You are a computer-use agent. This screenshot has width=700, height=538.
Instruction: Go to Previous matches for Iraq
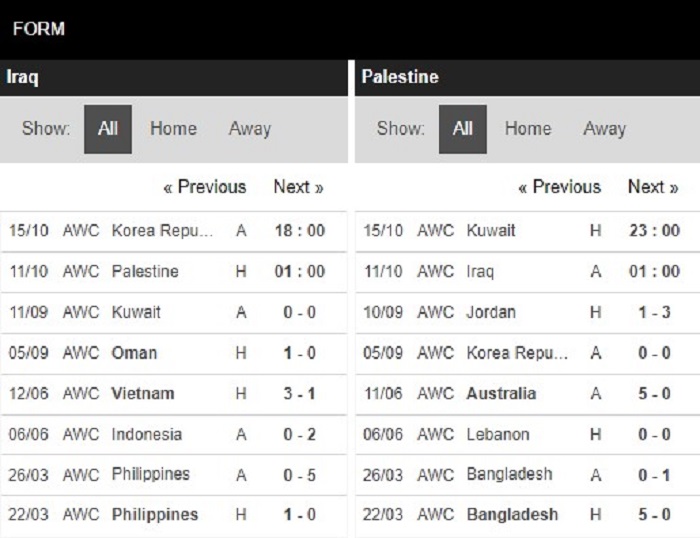point(204,187)
